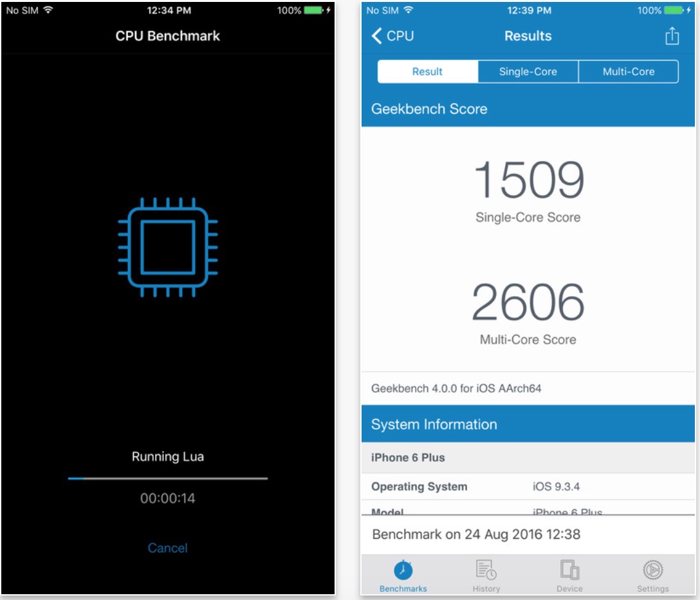
Task: Tap the 00:00:14 elapsed timer
Action: (168, 498)
